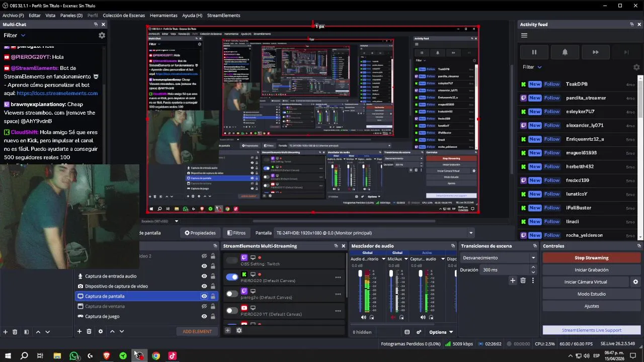Click the bell mute alerts icon
The height and width of the screenshot is (362, 644).
click(565, 52)
